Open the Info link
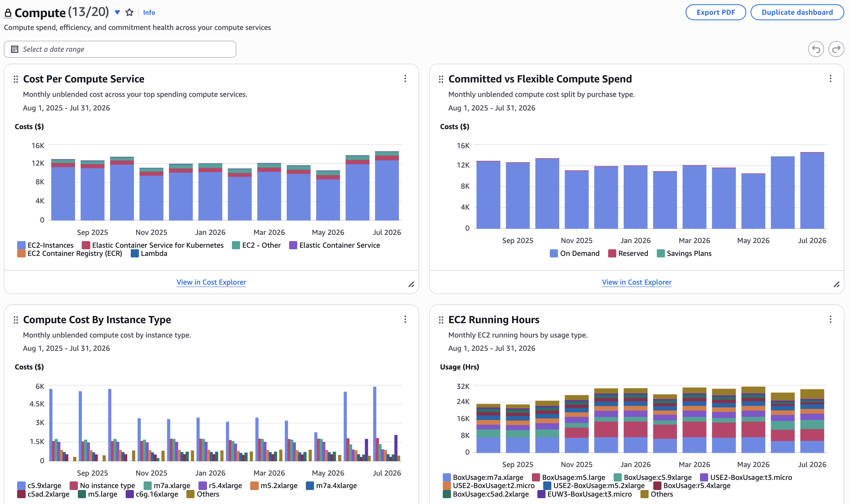849x504 pixels. (x=149, y=12)
